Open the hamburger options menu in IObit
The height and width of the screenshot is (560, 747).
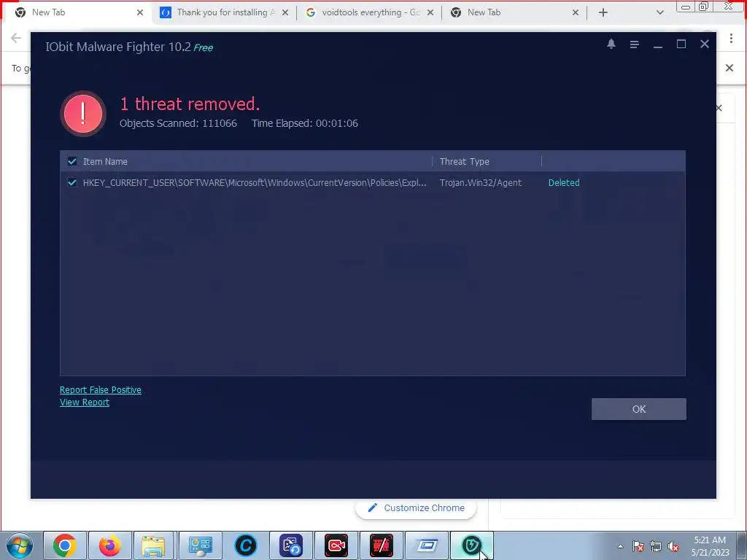point(634,44)
